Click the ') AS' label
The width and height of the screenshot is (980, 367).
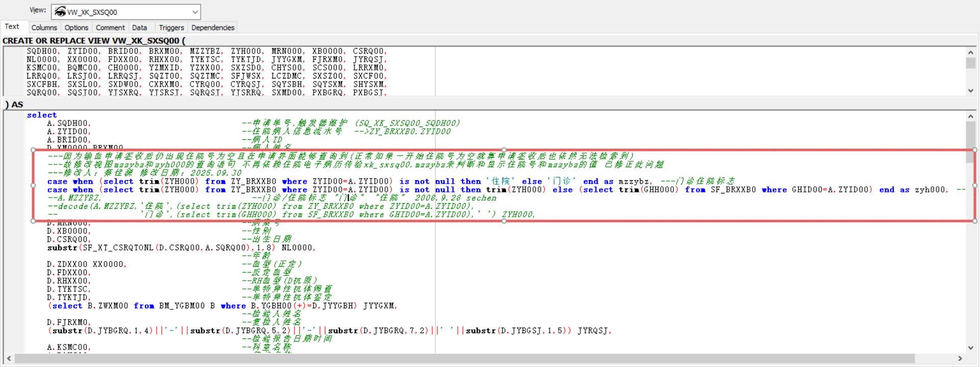(14, 104)
